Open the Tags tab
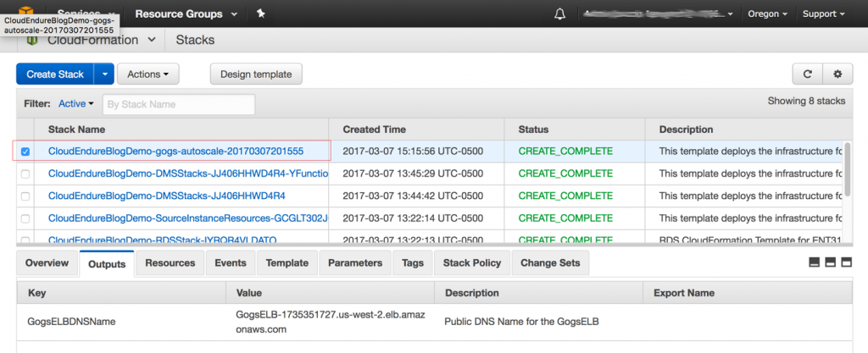The height and width of the screenshot is (353, 868). coord(413,263)
